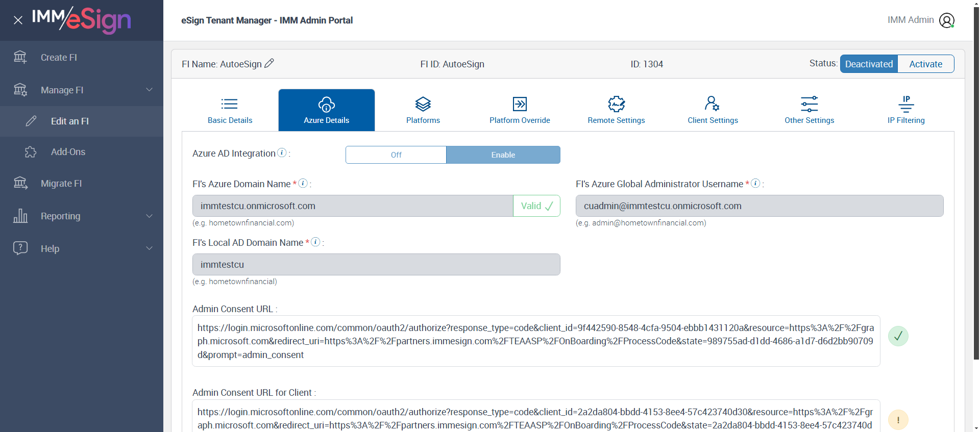Image resolution: width=980 pixels, height=432 pixels.
Task: Click the FI's Azure Domain Name field
Action: click(353, 206)
